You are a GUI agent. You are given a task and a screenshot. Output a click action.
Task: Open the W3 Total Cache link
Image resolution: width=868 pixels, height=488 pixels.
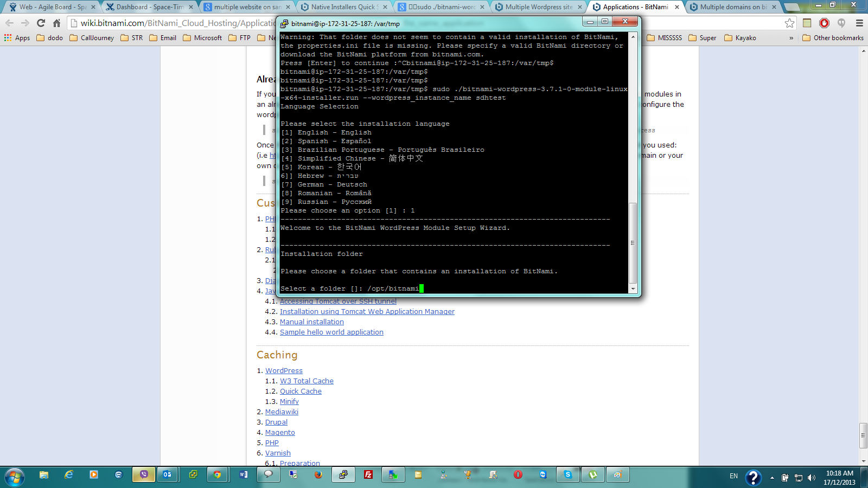(307, 381)
